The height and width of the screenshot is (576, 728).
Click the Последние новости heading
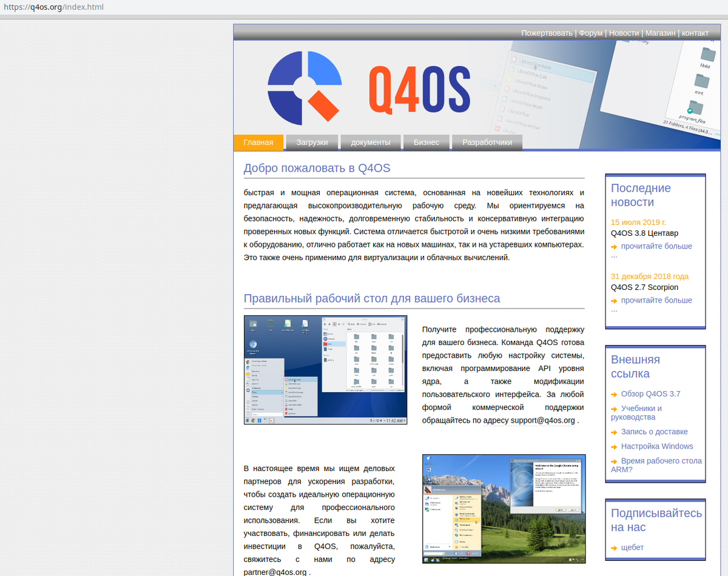click(641, 195)
